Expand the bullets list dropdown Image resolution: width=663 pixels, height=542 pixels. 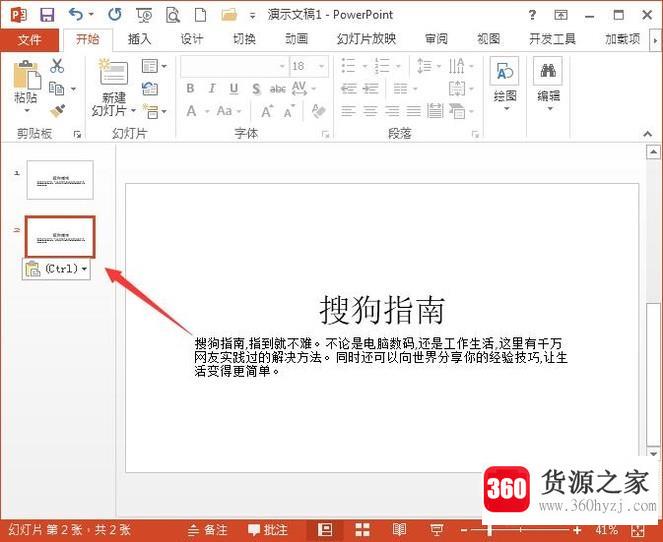click(x=364, y=66)
